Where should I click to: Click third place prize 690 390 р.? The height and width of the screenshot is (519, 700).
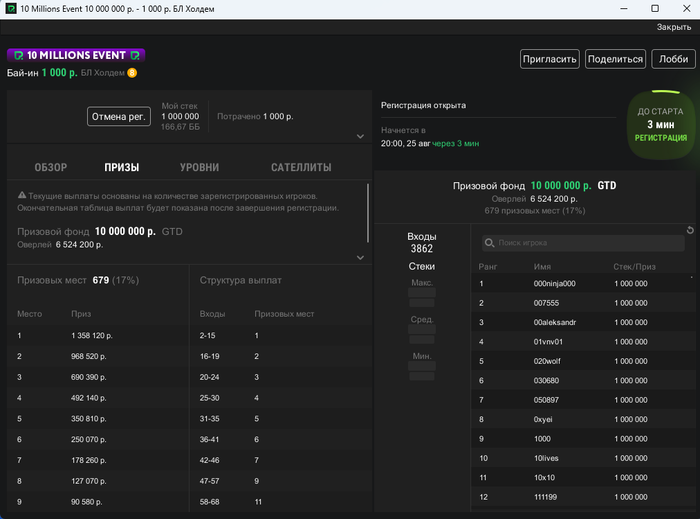coord(88,377)
